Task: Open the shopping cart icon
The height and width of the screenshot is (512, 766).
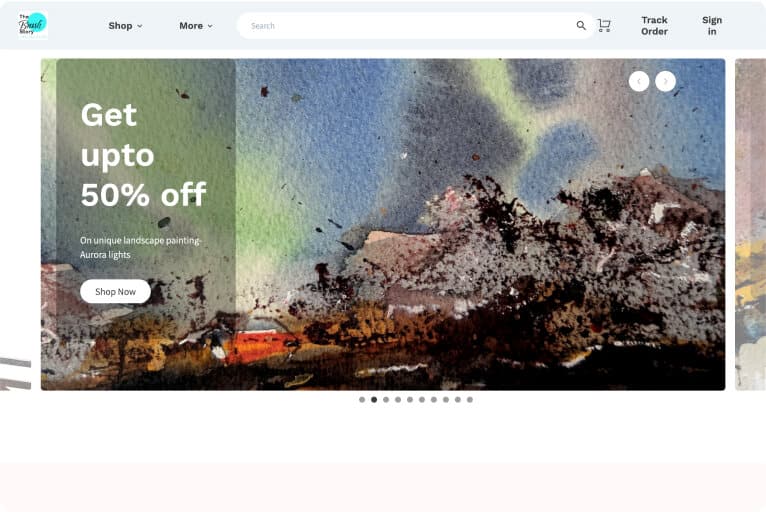Action: 604,25
